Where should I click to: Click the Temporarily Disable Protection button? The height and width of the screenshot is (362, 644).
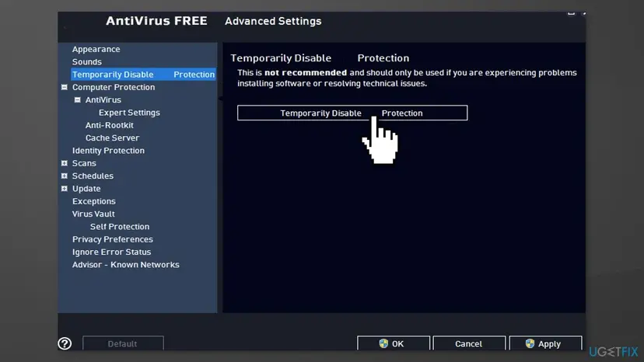coord(352,113)
